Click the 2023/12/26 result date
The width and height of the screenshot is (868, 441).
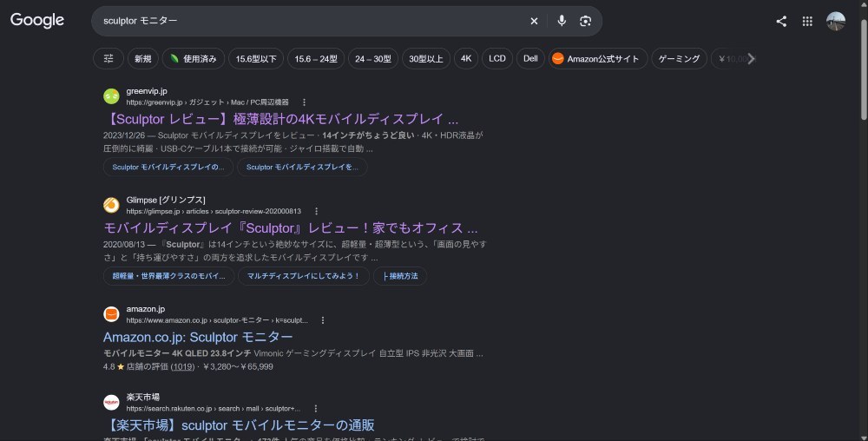pyautogui.click(x=124, y=135)
